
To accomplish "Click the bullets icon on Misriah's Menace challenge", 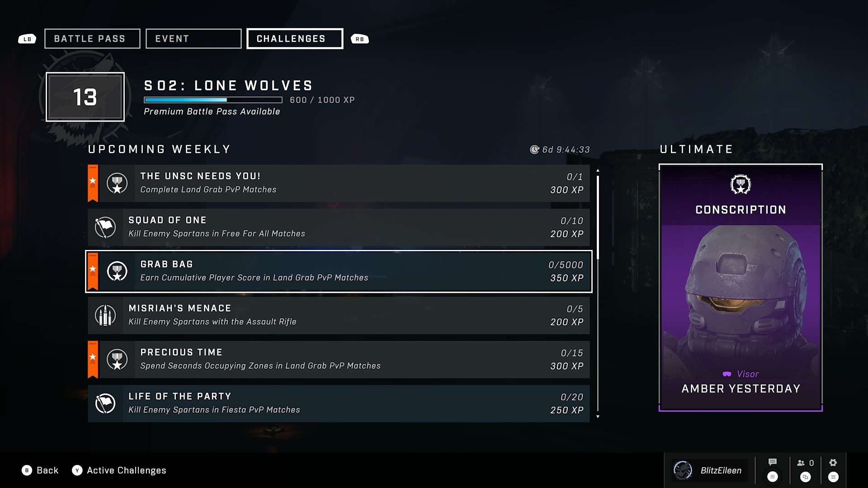I will click(105, 315).
